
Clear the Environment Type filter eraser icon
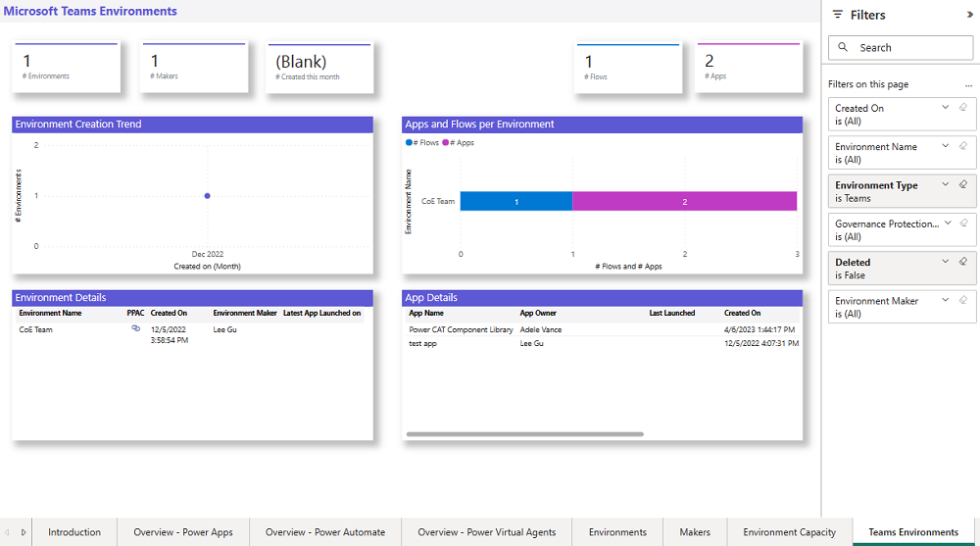(x=963, y=184)
